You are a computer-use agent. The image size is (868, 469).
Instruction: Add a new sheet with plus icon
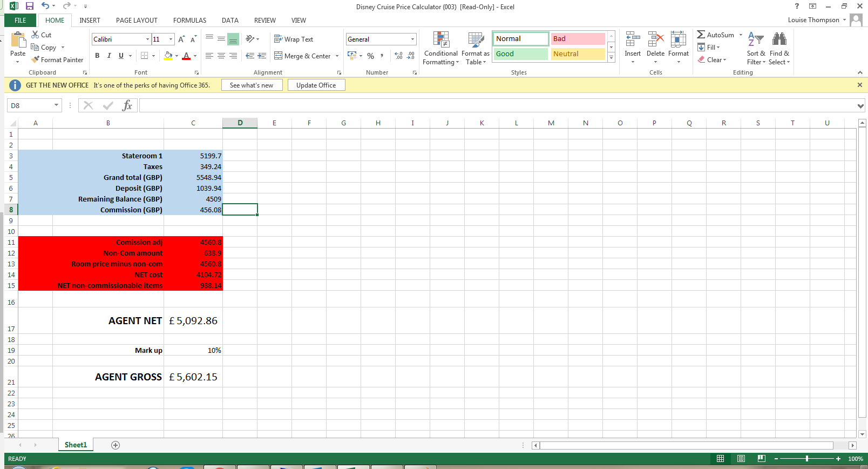116,445
